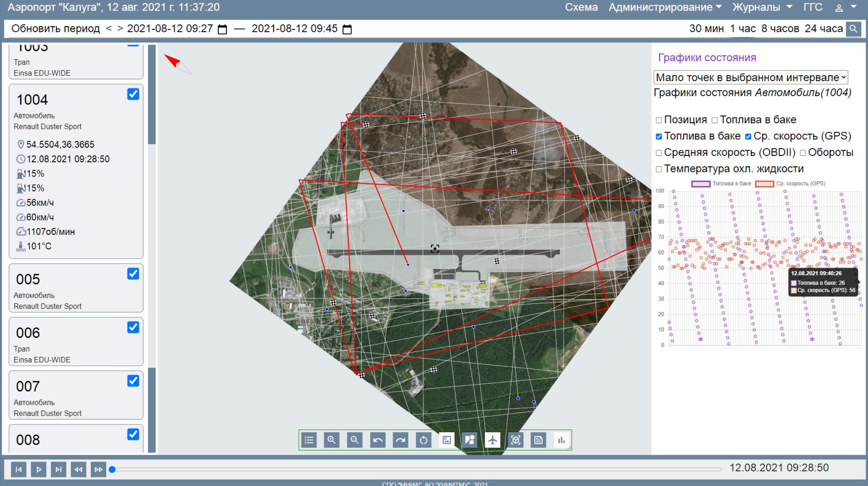868x486 pixels.
Task: Enable the Обороты graph checkbox
Action: tap(803, 153)
